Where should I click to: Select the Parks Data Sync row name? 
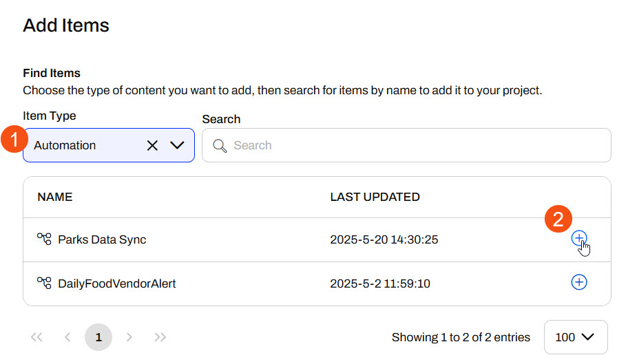[102, 239]
